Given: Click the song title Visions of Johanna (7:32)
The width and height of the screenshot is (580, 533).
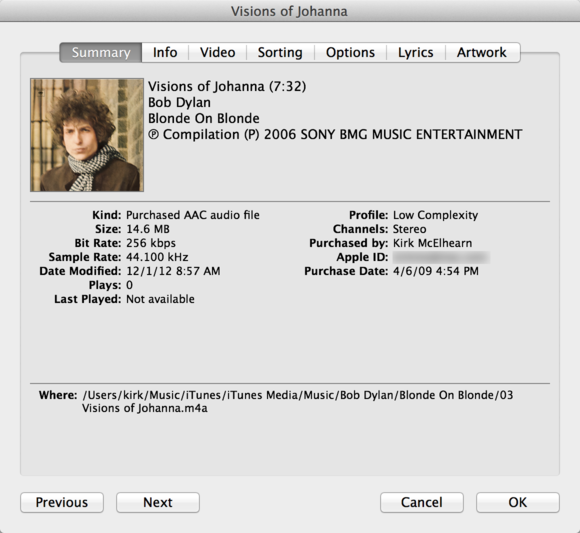Looking at the screenshot, I should click(227, 87).
